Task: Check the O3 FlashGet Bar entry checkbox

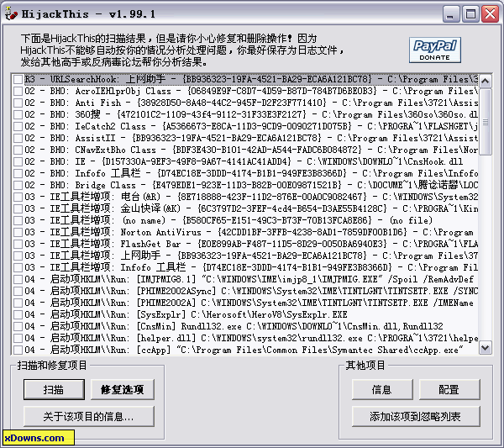Action: pos(18,244)
